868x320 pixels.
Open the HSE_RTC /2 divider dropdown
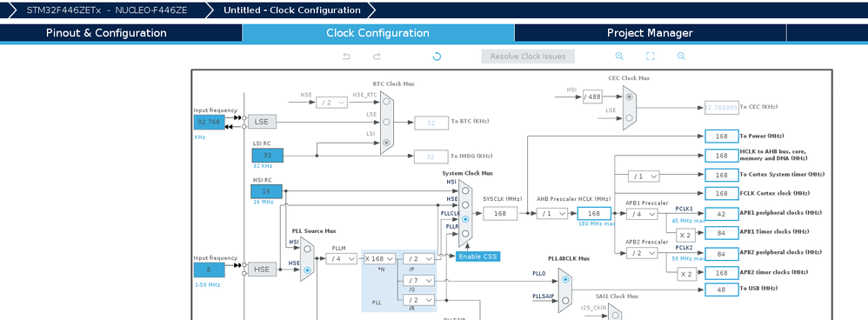pos(331,103)
